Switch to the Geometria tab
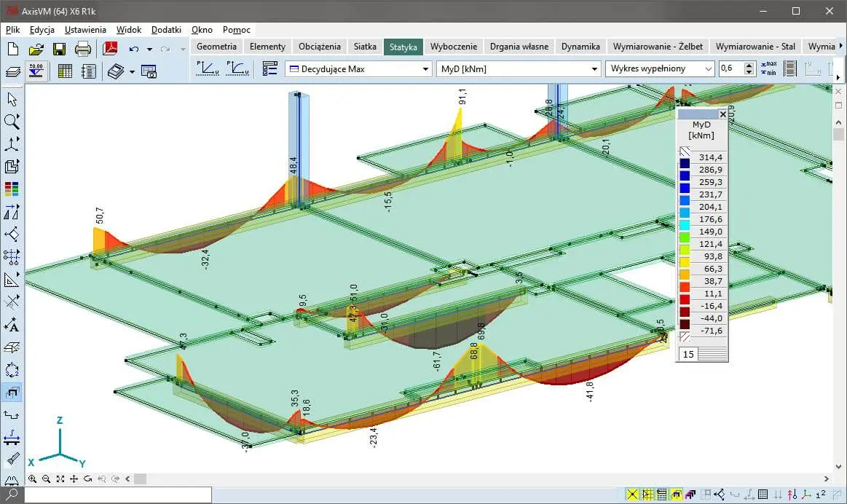 point(216,47)
